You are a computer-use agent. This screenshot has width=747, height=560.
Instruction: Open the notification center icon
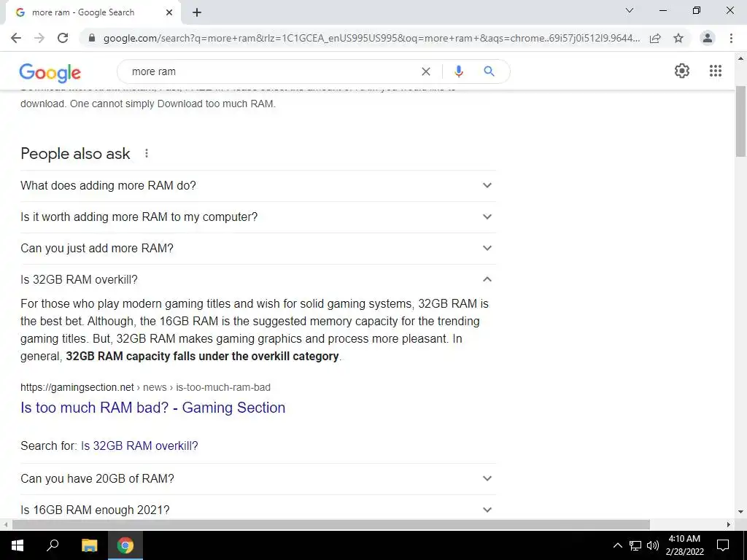pyautogui.click(x=723, y=545)
